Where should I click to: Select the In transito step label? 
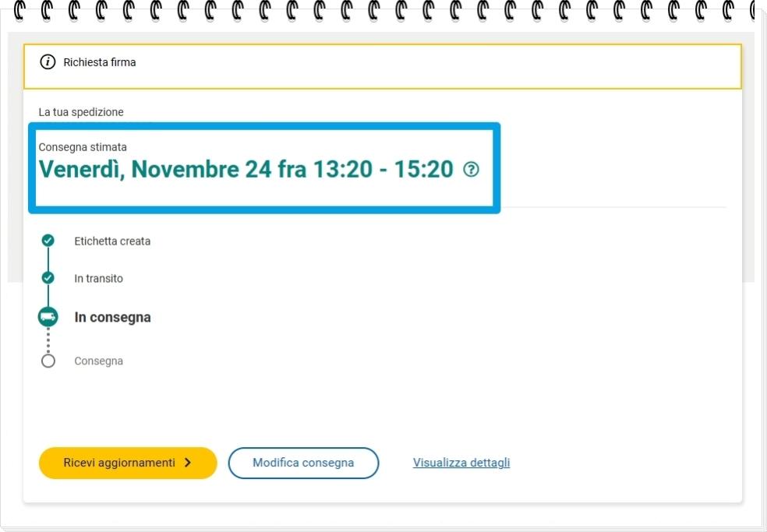point(98,279)
